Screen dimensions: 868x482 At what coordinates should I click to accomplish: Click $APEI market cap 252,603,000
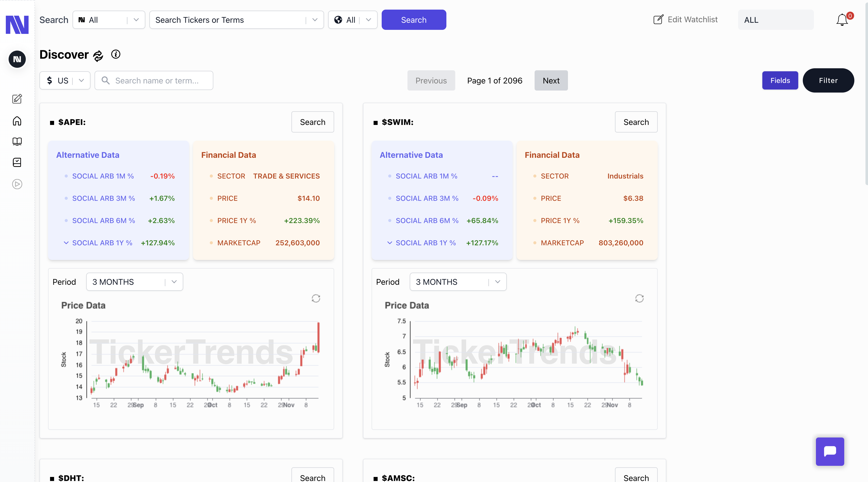[298, 243]
